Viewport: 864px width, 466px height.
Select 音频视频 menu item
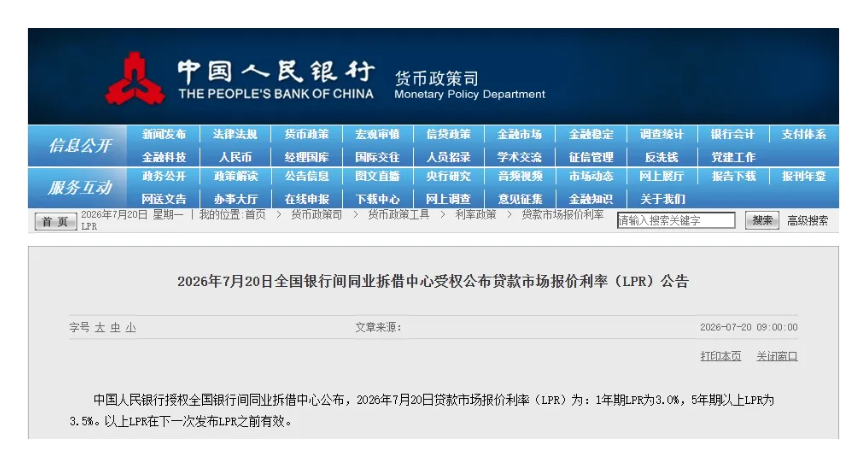point(519,176)
